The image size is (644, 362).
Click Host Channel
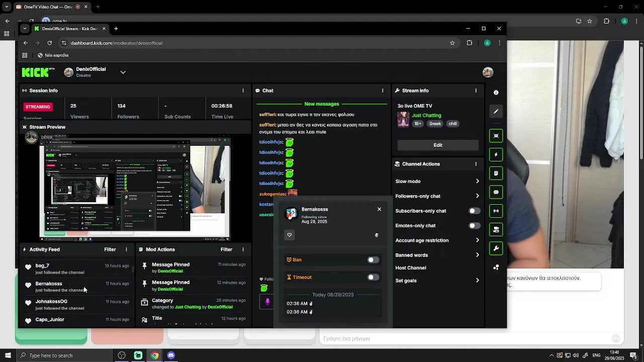411,268
